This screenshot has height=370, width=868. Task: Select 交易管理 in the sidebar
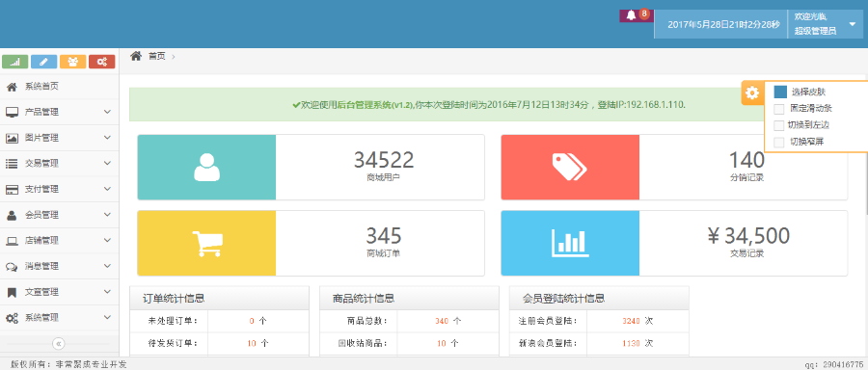(59, 164)
